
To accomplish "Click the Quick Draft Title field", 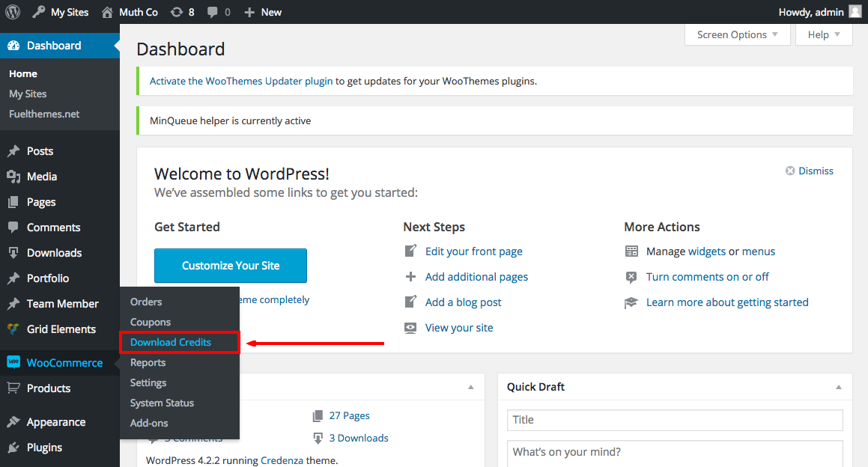I will click(675, 420).
